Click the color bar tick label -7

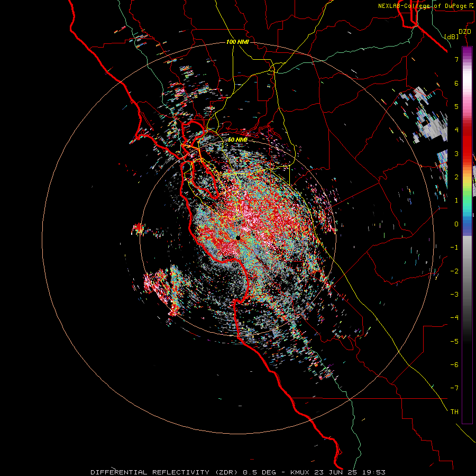(454, 388)
